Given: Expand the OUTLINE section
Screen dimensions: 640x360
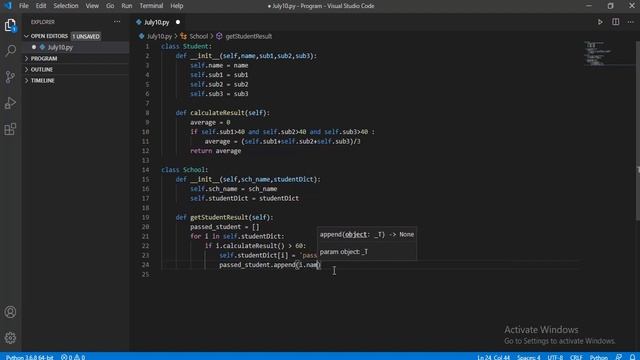Looking at the screenshot, I should coord(42,69).
